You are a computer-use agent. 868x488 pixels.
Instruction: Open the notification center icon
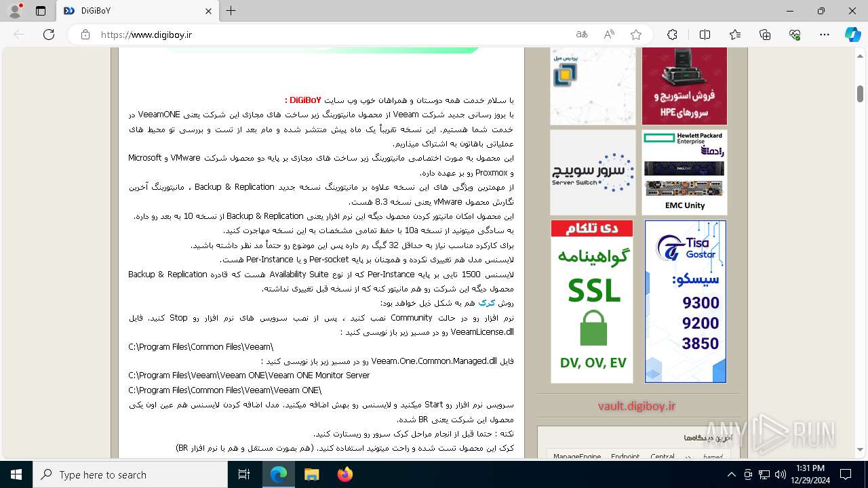pyautogui.click(x=846, y=474)
